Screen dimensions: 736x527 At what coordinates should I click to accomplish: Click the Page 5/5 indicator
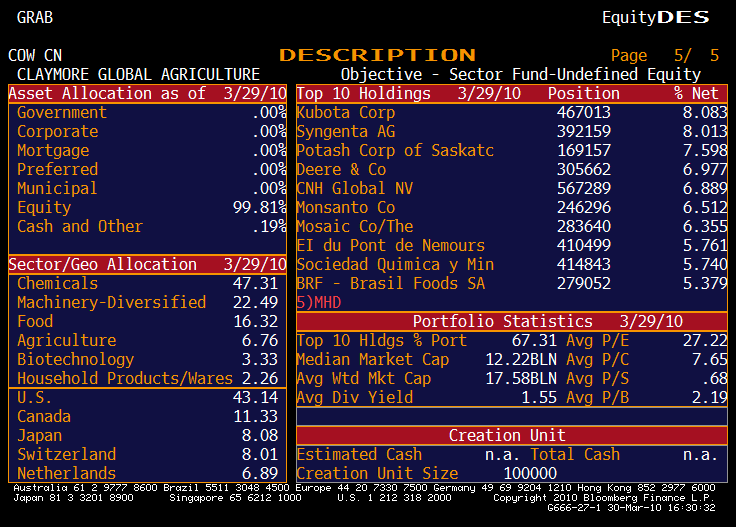tap(664, 56)
